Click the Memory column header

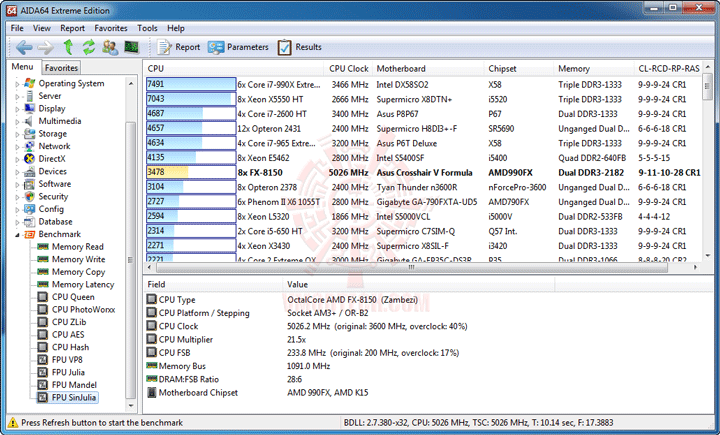(x=594, y=68)
